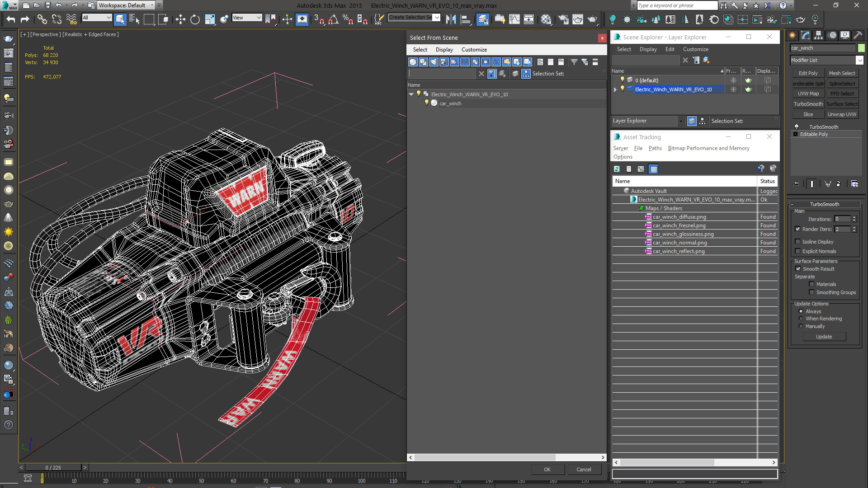Click OK in Select From Scene dialog
This screenshot has width=868, height=488.
(547, 469)
